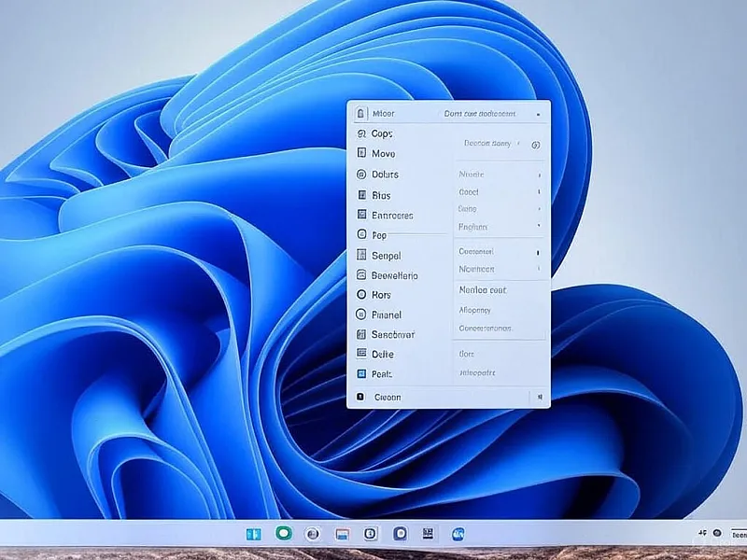The image size is (747, 560).
Task: Click the icon next to 'Mloer' in the menu header
Action: coord(360,113)
